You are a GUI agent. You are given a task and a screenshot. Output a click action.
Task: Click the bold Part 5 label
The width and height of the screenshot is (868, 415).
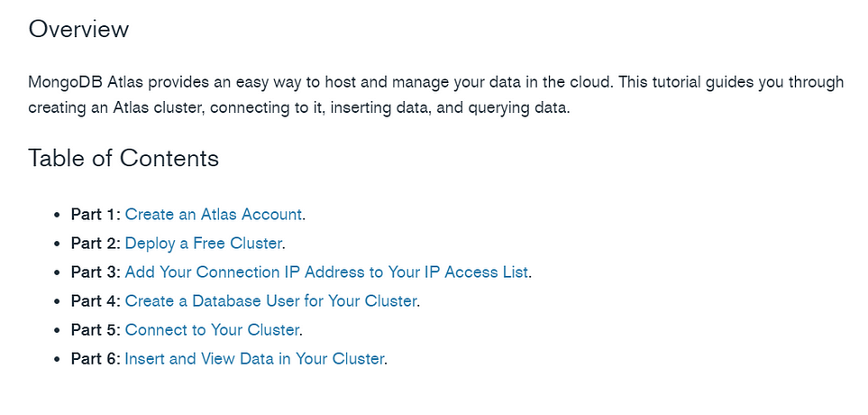(x=96, y=329)
